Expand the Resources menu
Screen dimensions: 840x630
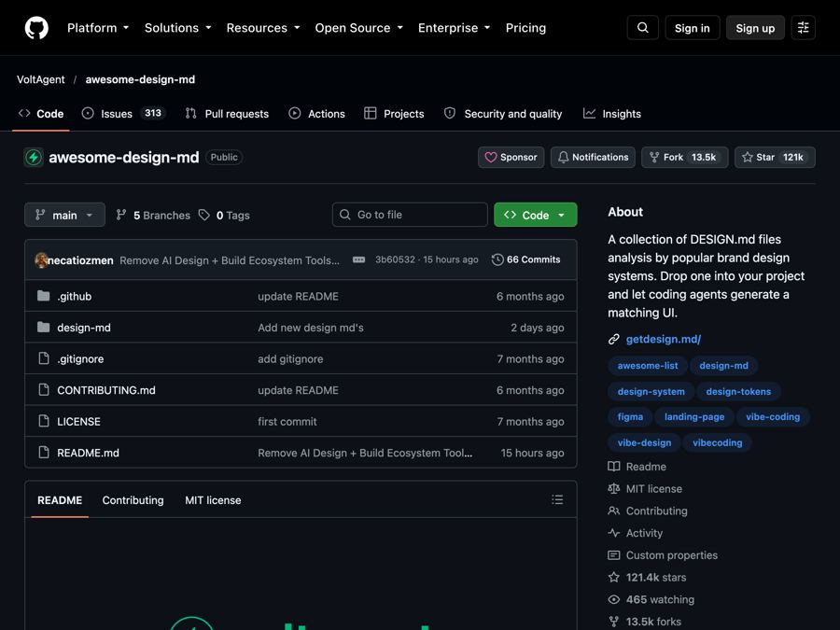(x=263, y=28)
